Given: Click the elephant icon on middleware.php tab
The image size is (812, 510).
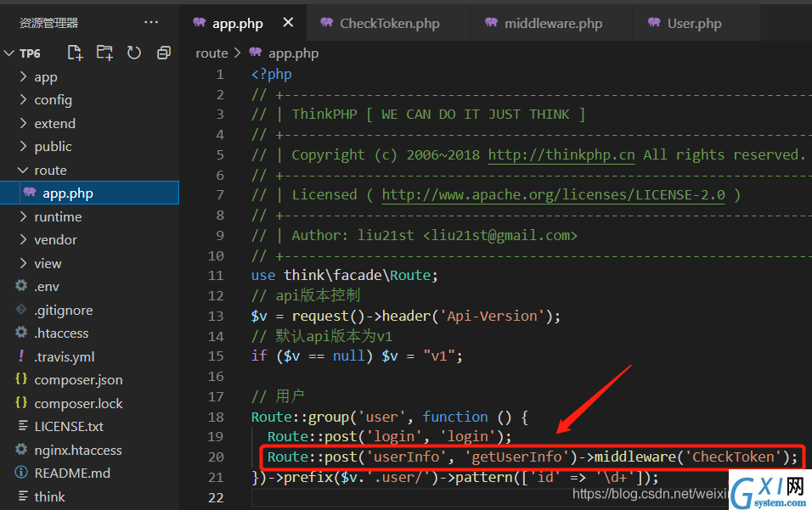Looking at the screenshot, I should pos(492,22).
